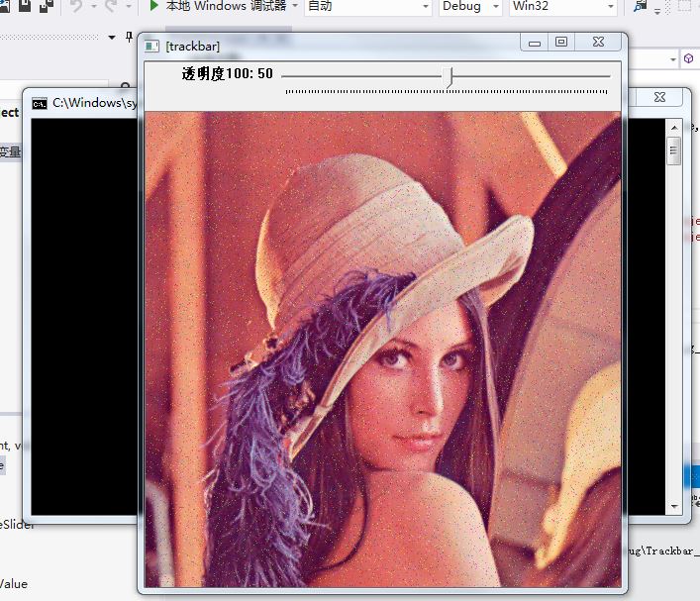Click the console window scrollbar up arrow
700x601 pixels.
pyautogui.click(x=674, y=128)
